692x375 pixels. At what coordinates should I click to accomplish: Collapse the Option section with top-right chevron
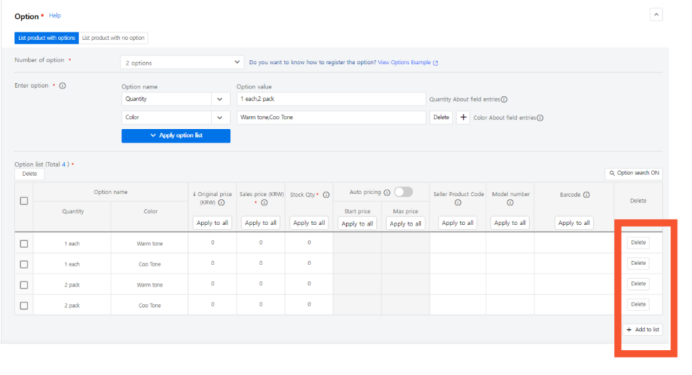coord(656,15)
